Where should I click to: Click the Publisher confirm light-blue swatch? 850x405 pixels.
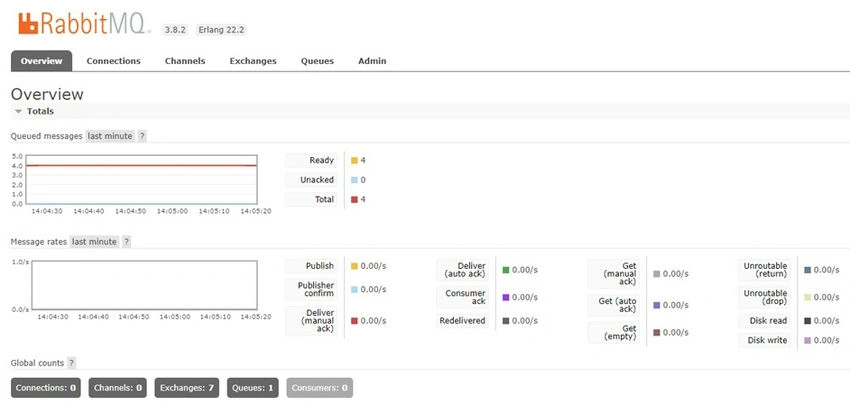click(355, 290)
